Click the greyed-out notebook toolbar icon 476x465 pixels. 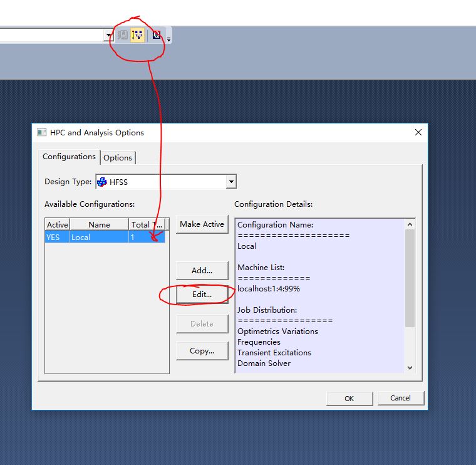[x=123, y=35]
